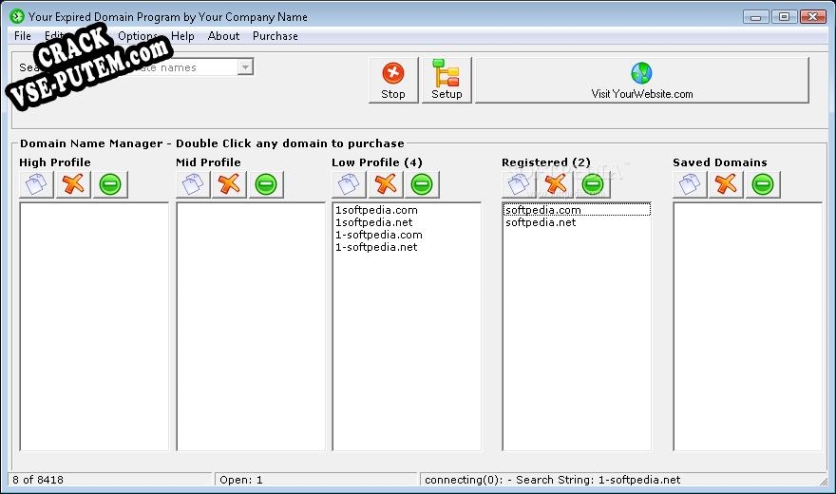Delete selected Saved Domains entry
The height and width of the screenshot is (494, 836).
[726, 184]
